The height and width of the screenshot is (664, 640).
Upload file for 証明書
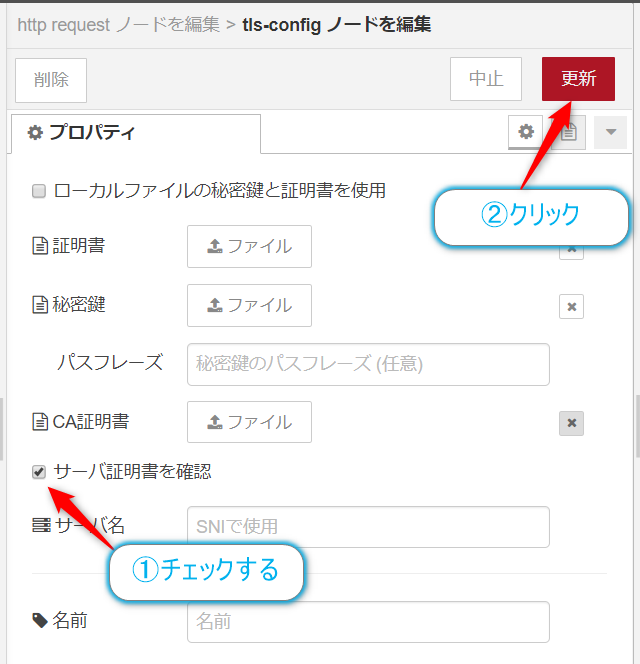point(249,246)
